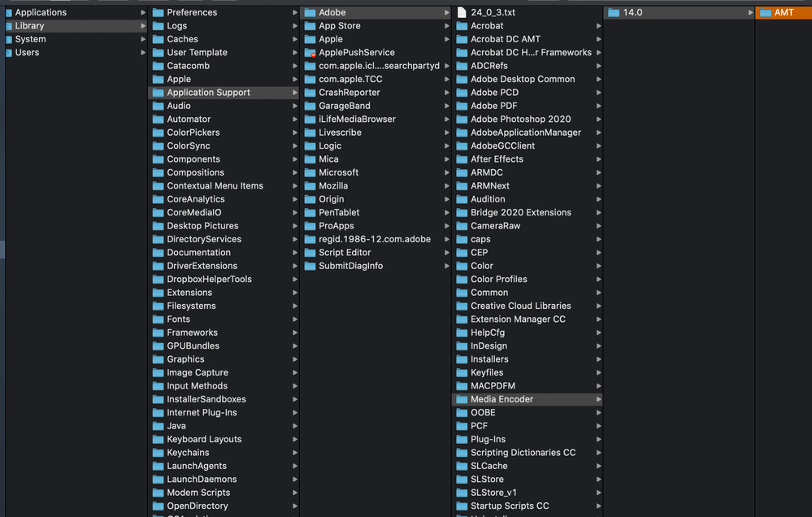Image resolution: width=812 pixels, height=517 pixels.
Task: Click the arrow next to SubmitDiagInfo
Action: [447, 267]
